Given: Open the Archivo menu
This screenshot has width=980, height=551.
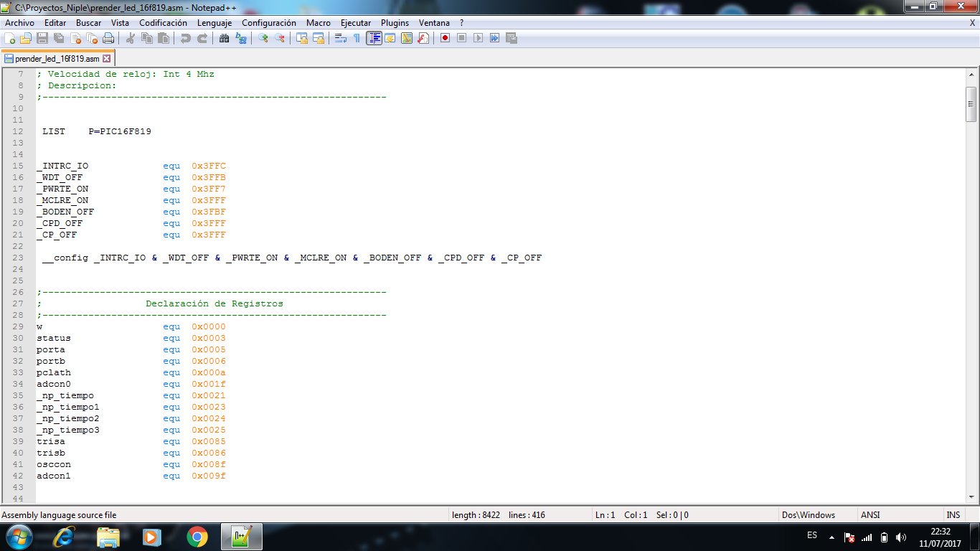Looking at the screenshot, I should click(19, 23).
